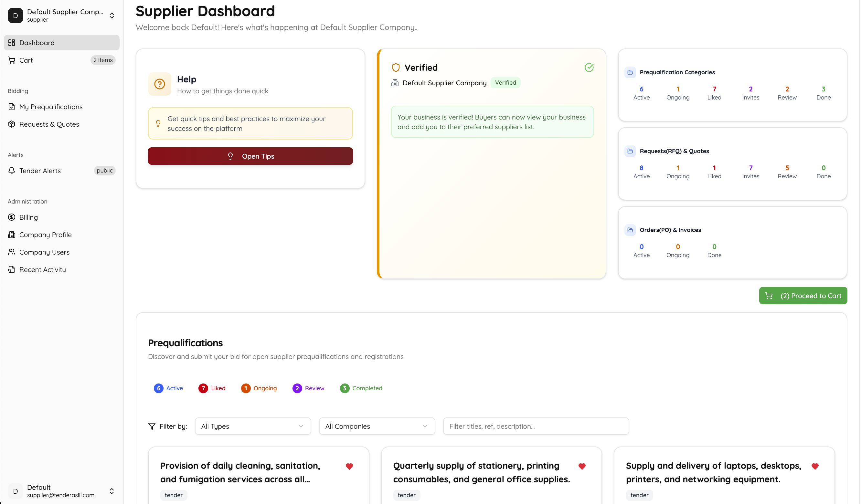Expand the Default Supplier Company switcher
Screen dimensions: 861x504
pos(112,16)
